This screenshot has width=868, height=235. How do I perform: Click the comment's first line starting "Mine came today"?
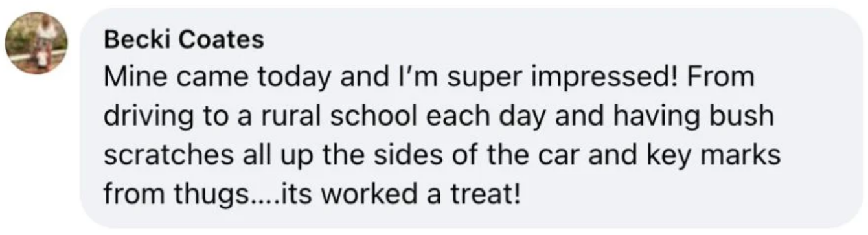(429, 78)
